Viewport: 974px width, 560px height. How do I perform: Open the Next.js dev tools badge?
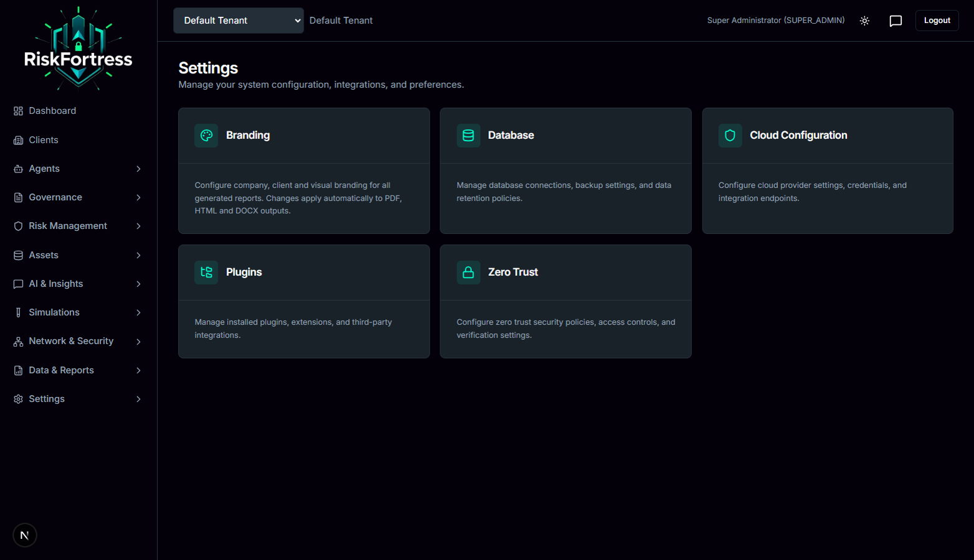tap(25, 535)
